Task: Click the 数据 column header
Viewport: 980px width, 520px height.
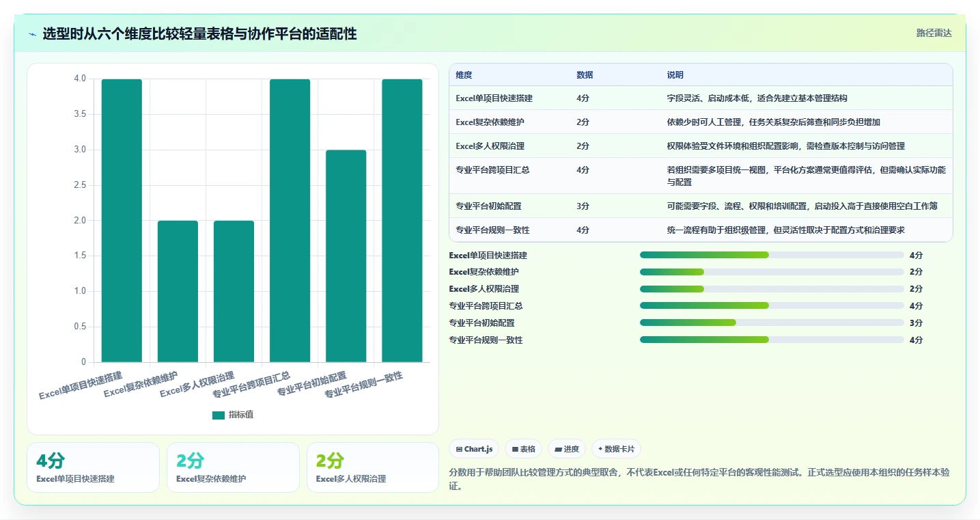Action: coord(585,75)
